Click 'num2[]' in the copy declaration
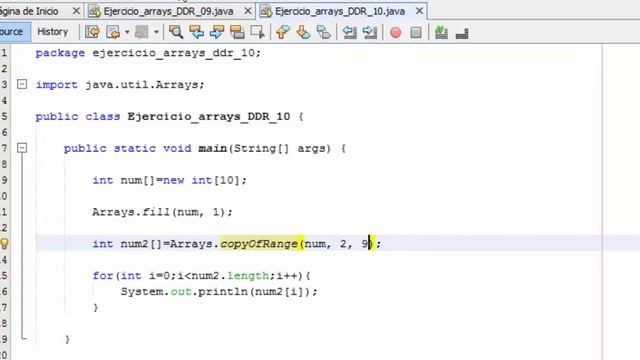The image size is (640, 360). [x=141, y=244]
